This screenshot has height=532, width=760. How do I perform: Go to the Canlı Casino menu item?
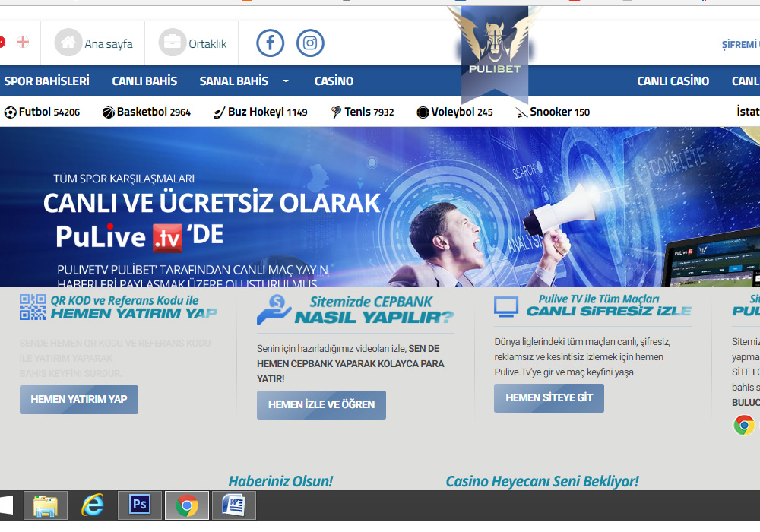click(673, 81)
